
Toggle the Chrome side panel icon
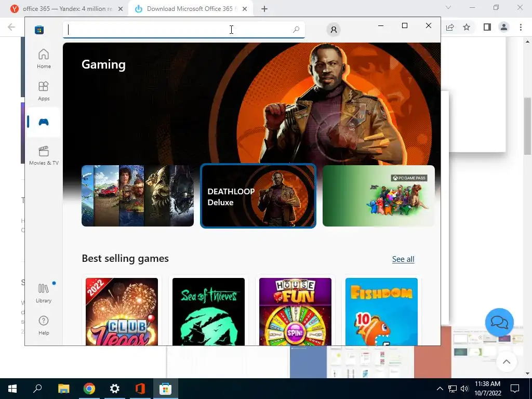[487, 27]
